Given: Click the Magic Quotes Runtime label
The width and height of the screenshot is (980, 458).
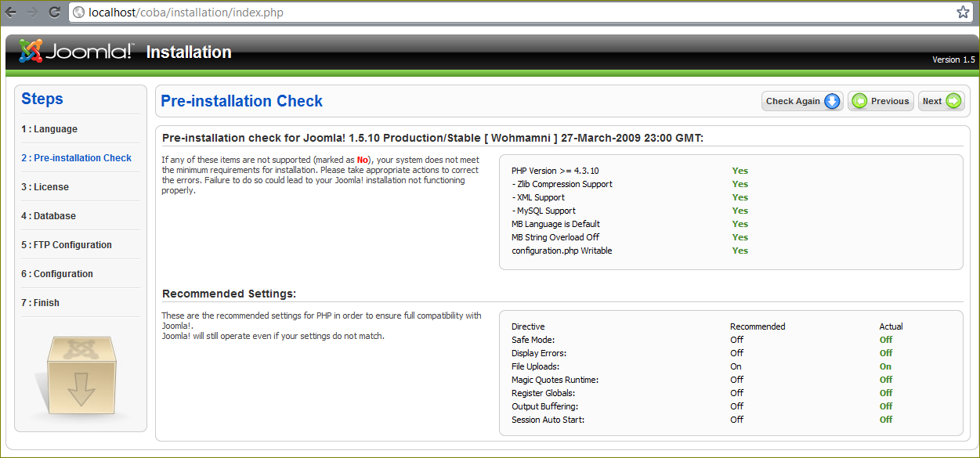Looking at the screenshot, I should pos(555,380).
